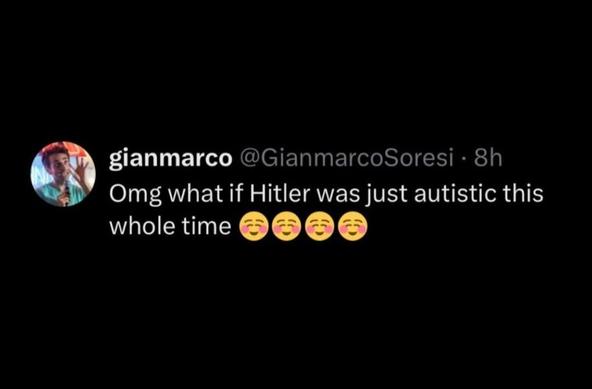This screenshot has width=592, height=389.
Task: Click the raised hand in the avatar
Action: 82,169
